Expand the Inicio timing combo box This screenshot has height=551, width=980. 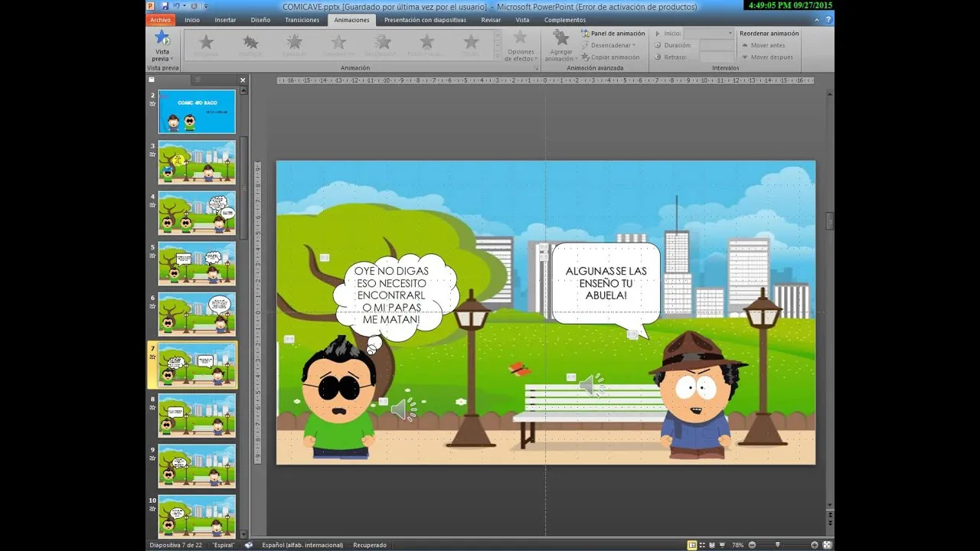708,34
